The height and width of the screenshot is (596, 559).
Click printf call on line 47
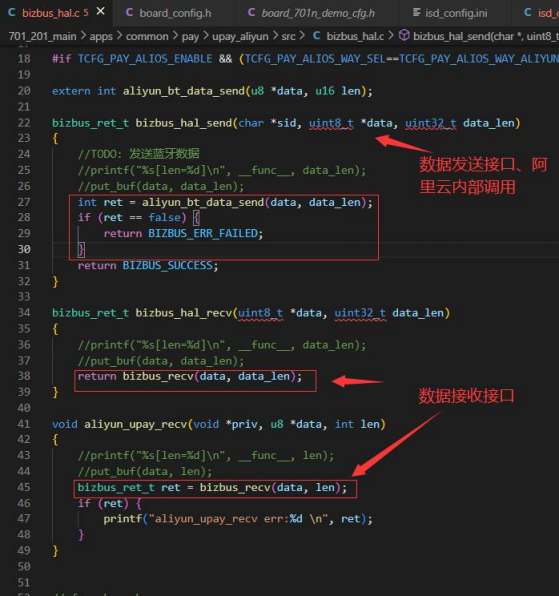[122, 519]
